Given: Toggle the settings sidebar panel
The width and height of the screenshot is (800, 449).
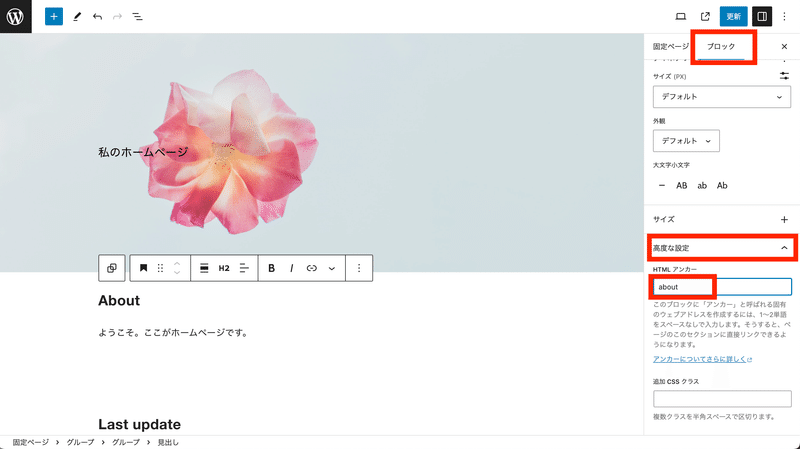Looking at the screenshot, I should click(x=762, y=16).
